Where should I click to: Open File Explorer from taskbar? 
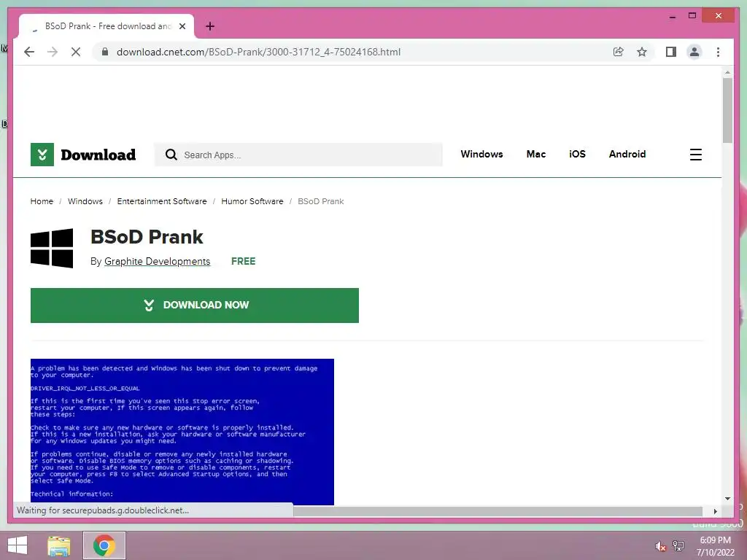(x=59, y=545)
